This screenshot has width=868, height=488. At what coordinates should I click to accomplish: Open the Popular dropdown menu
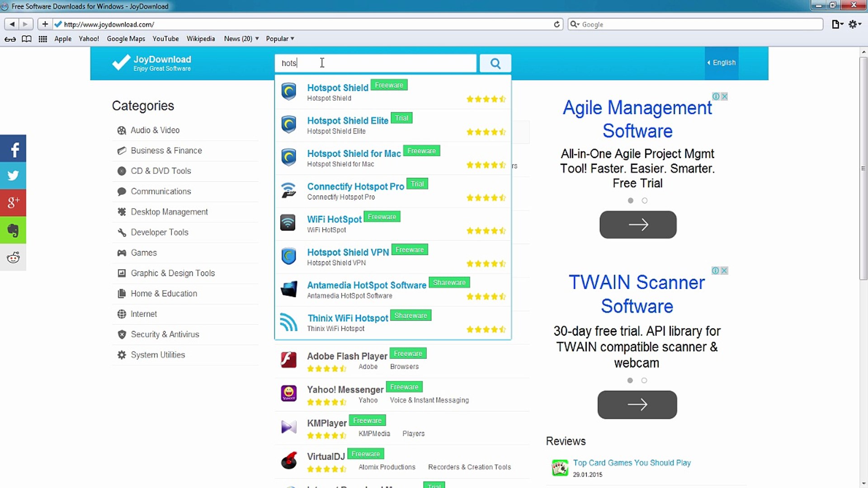[x=280, y=39]
